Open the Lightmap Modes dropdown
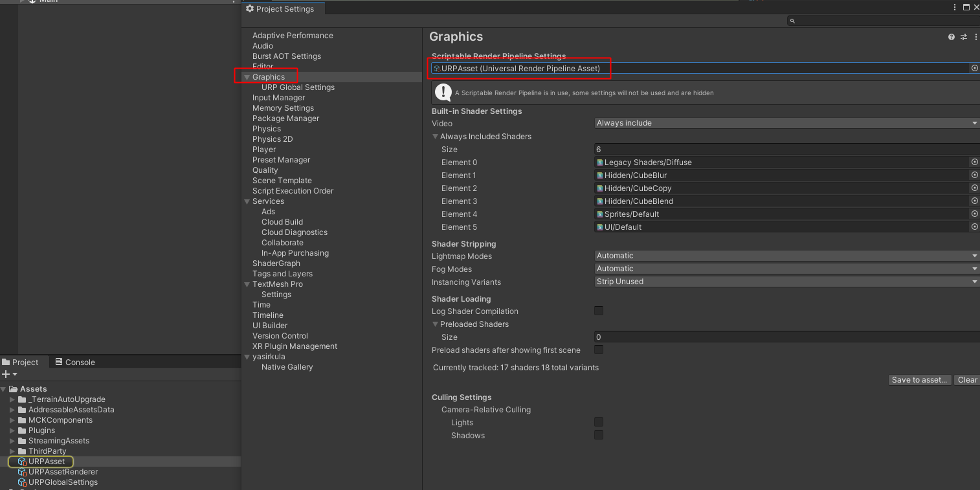The width and height of the screenshot is (980, 490). tap(786, 256)
